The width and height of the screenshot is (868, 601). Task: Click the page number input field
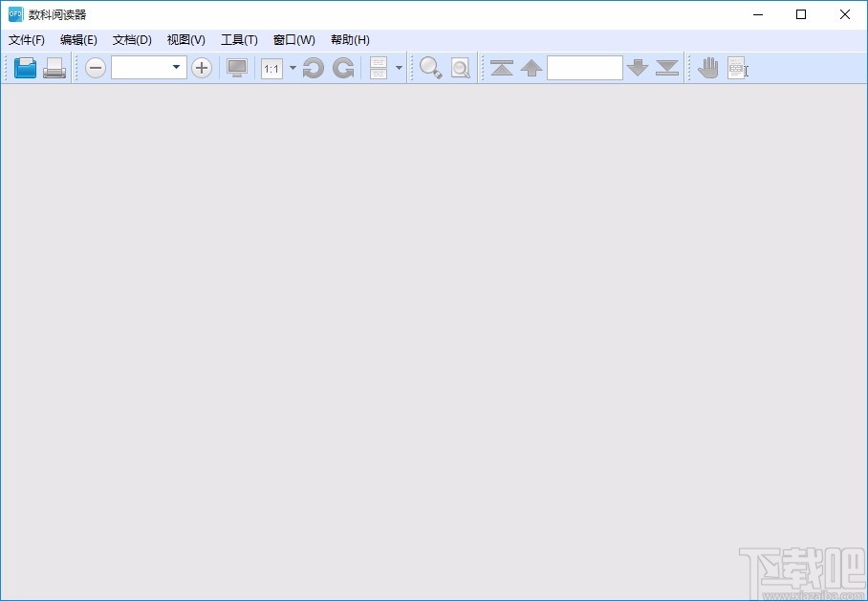pos(584,68)
